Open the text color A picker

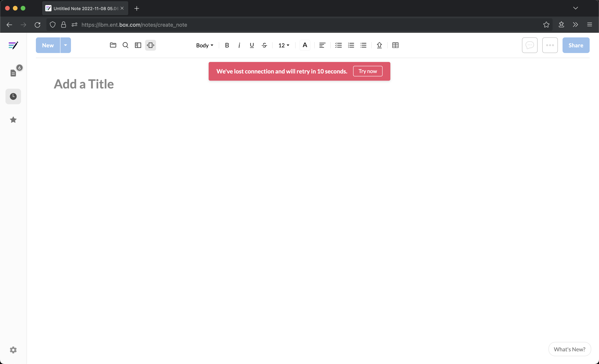(305, 45)
